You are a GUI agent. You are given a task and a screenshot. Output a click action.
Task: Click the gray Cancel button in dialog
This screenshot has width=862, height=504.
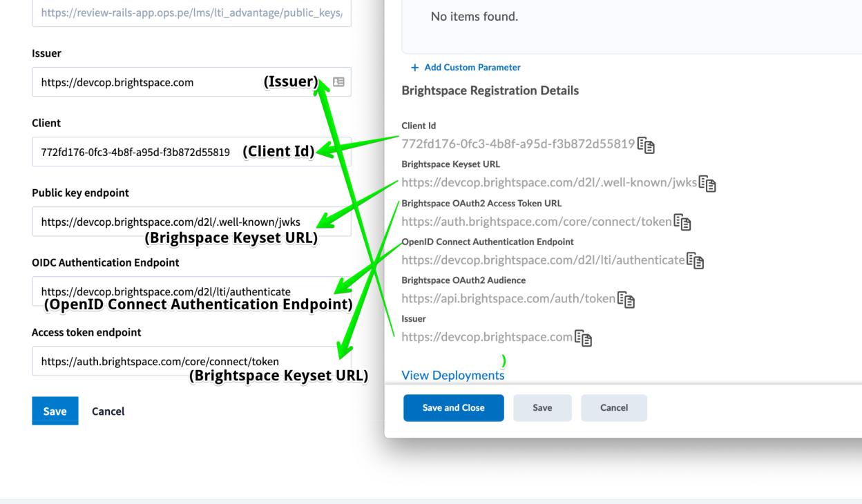614,408
